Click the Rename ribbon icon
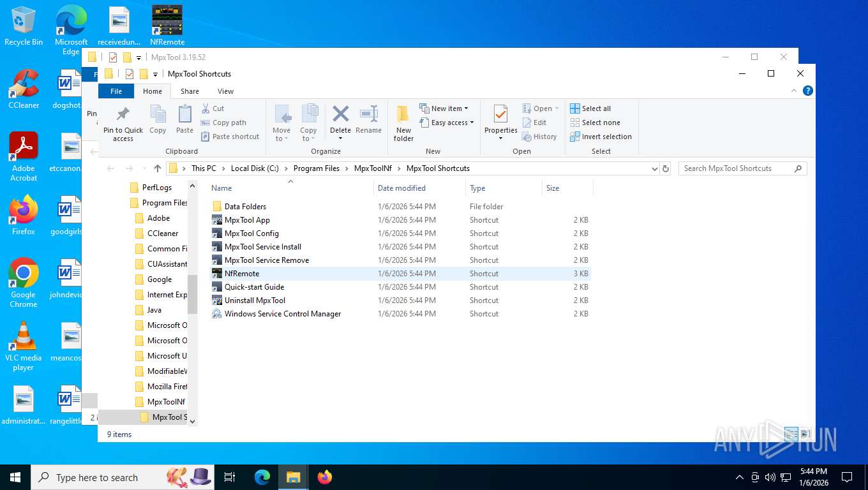 point(368,115)
